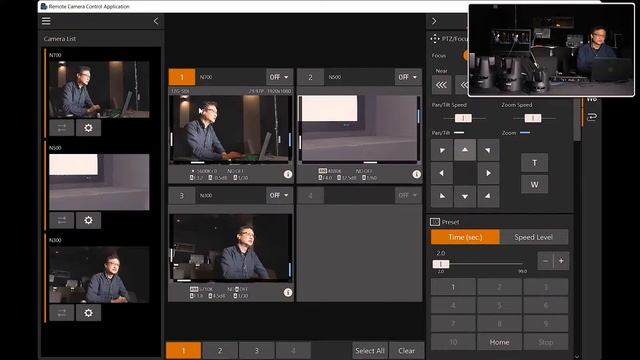Recall preset number 2
This screenshot has height=360, width=640.
(x=499, y=287)
